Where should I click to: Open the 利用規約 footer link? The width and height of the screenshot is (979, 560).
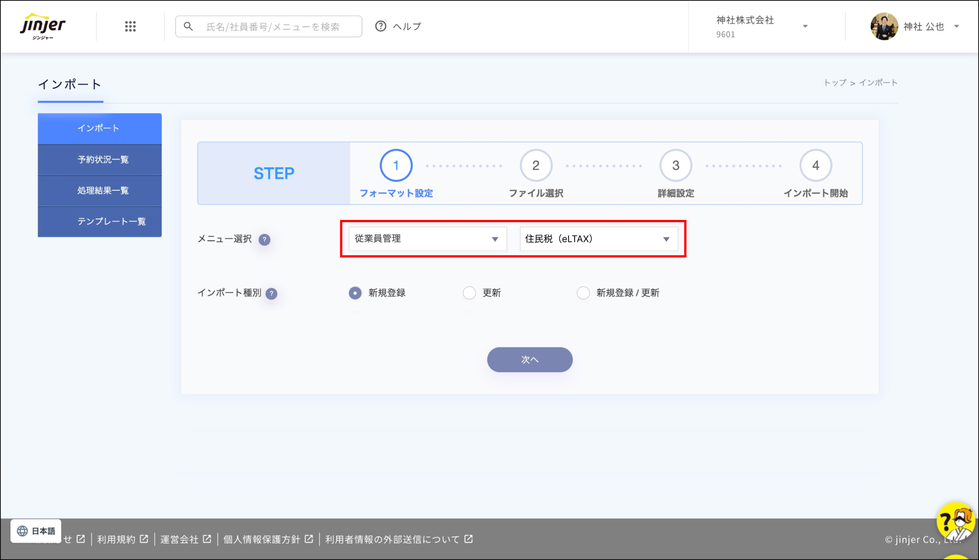click(x=116, y=539)
